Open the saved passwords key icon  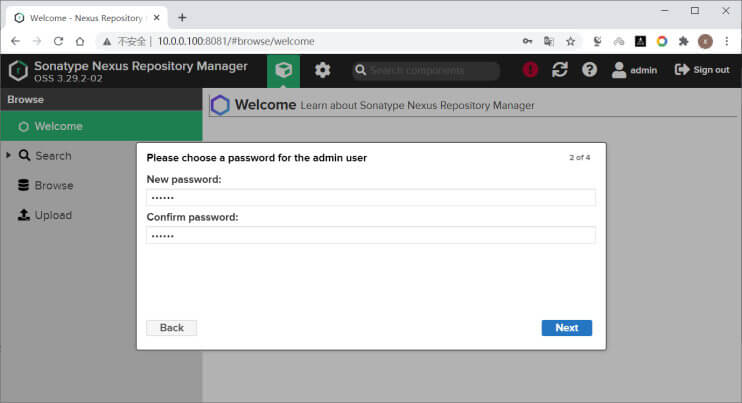click(x=527, y=42)
